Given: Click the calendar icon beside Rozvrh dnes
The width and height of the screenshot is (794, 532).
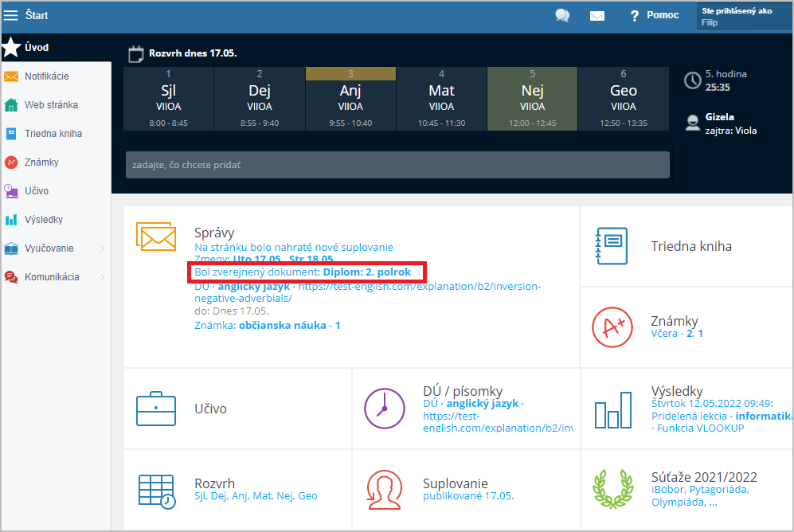Looking at the screenshot, I should click(x=135, y=53).
